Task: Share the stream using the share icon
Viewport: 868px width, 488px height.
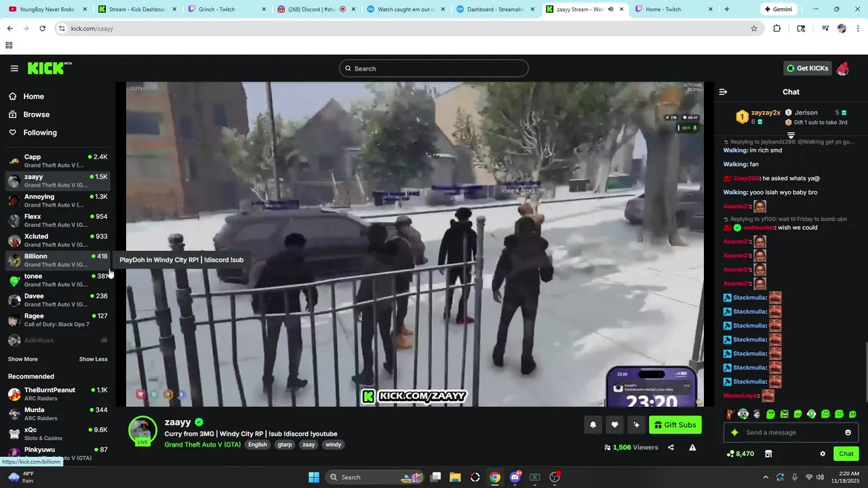Action: click(671, 447)
